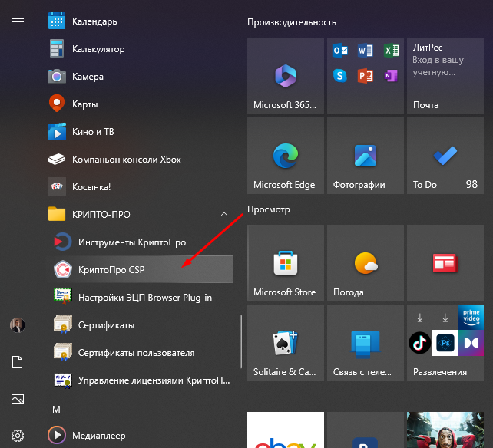This screenshot has height=448, width=493.
Task: Click the Просмотр group header
Action: coord(269,209)
